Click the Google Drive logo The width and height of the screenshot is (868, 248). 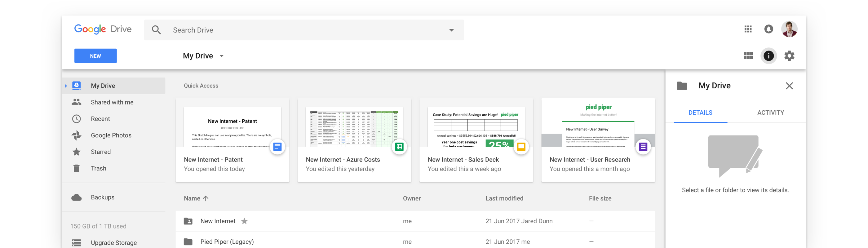click(x=103, y=29)
